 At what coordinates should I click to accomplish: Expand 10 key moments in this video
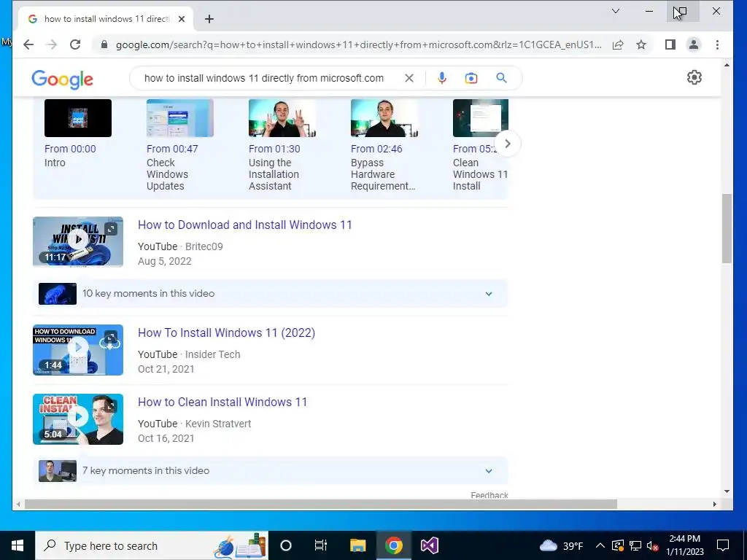pyautogui.click(x=270, y=294)
